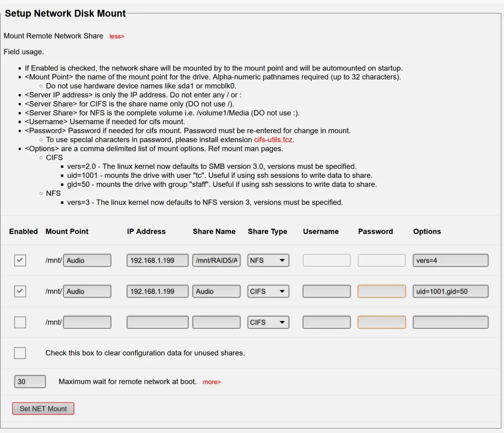Click the 'Share Type' column header
The height and width of the screenshot is (433, 504).
268,232
